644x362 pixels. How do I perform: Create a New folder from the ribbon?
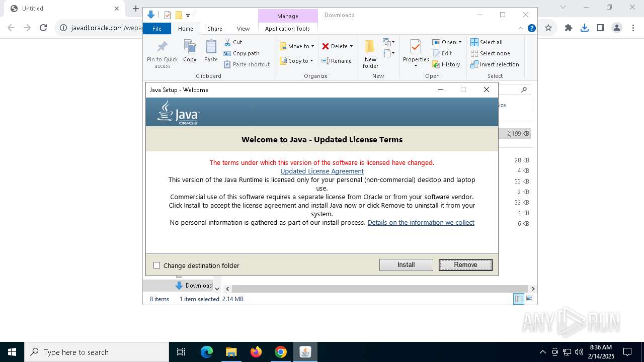pyautogui.click(x=370, y=54)
